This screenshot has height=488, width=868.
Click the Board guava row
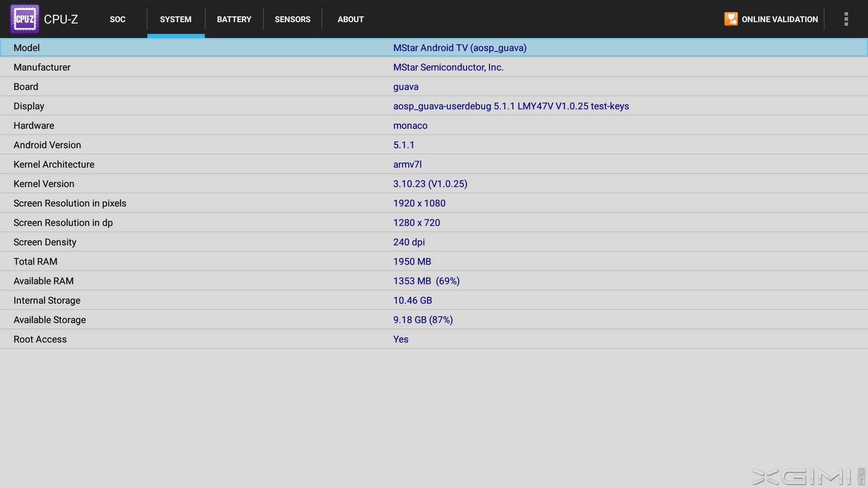tap(434, 87)
